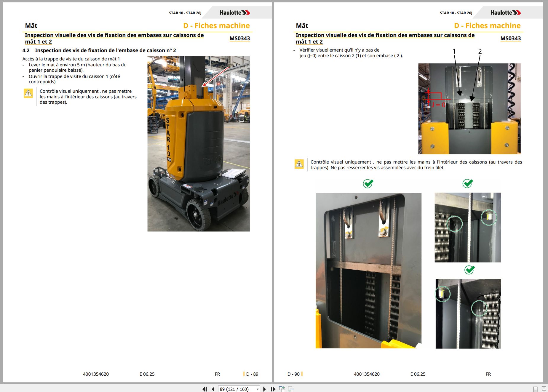Click the bullet 'Lever le mat à environ 5 m'
548x392 pixels.
[x=78, y=68]
